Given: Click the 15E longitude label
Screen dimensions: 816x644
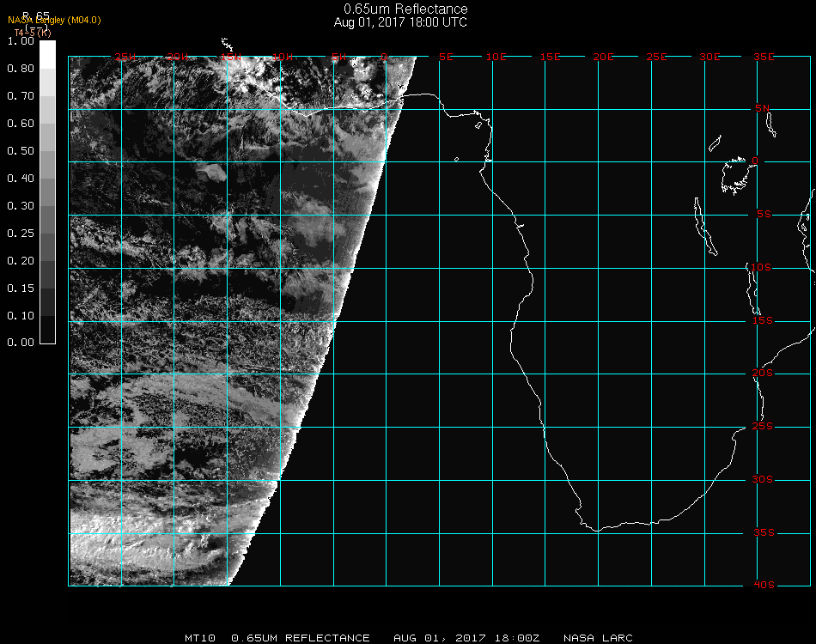Looking at the screenshot, I should coord(550,57).
